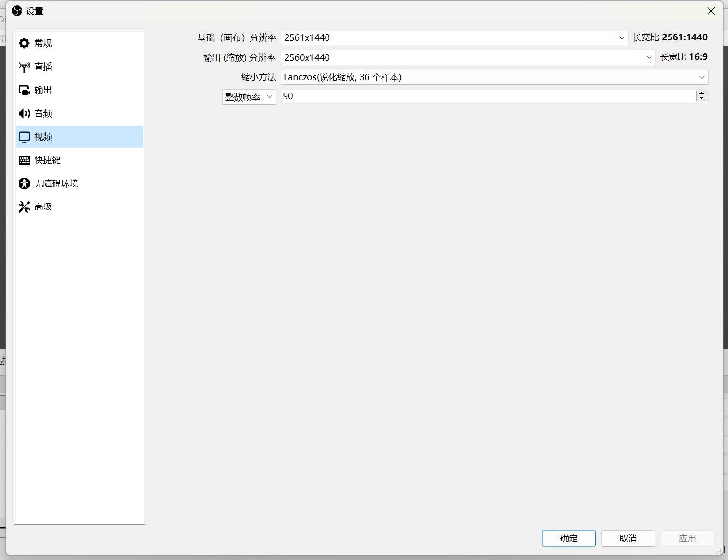Click the gear icon for General settings
The width and height of the screenshot is (728, 560).
(24, 43)
